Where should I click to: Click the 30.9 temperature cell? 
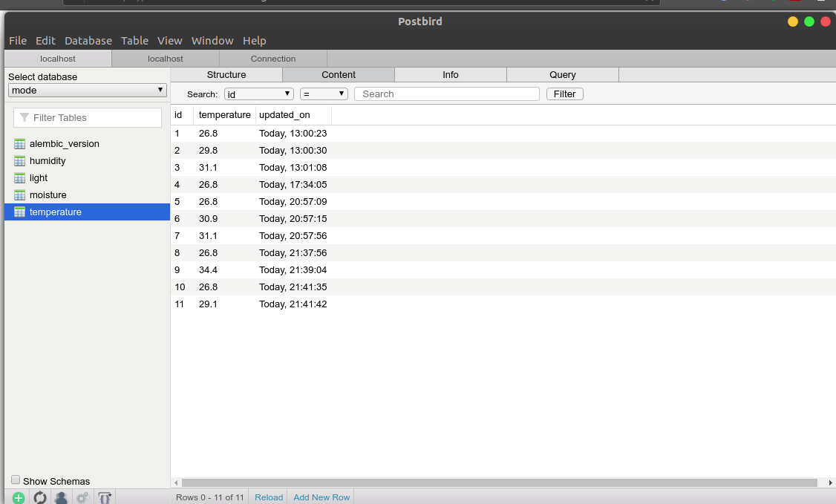point(208,219)
